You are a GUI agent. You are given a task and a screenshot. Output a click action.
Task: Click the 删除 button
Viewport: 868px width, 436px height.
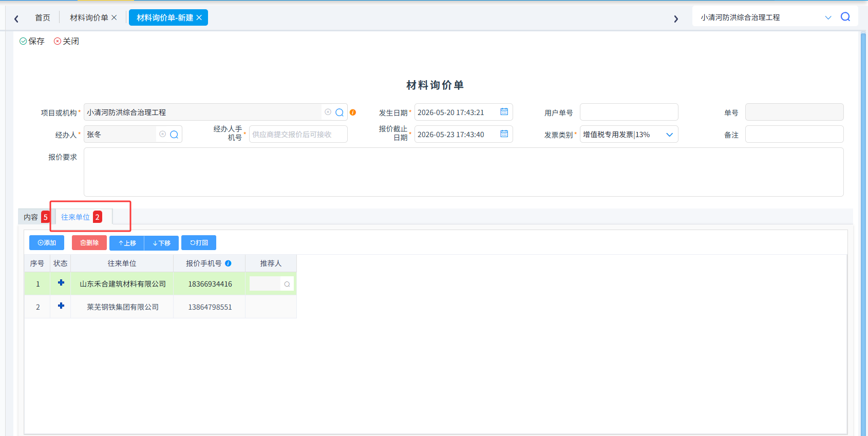coord(89,243)
